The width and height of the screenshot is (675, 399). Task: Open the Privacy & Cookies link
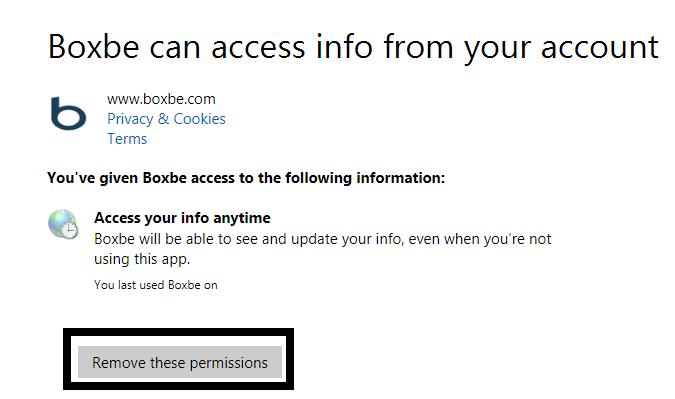166,119
